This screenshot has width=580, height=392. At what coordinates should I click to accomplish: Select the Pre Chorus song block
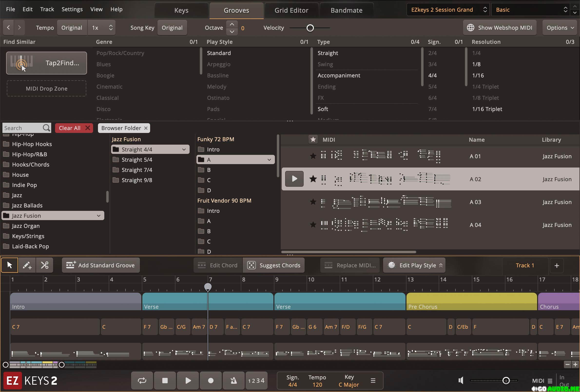tap(472, 301)
